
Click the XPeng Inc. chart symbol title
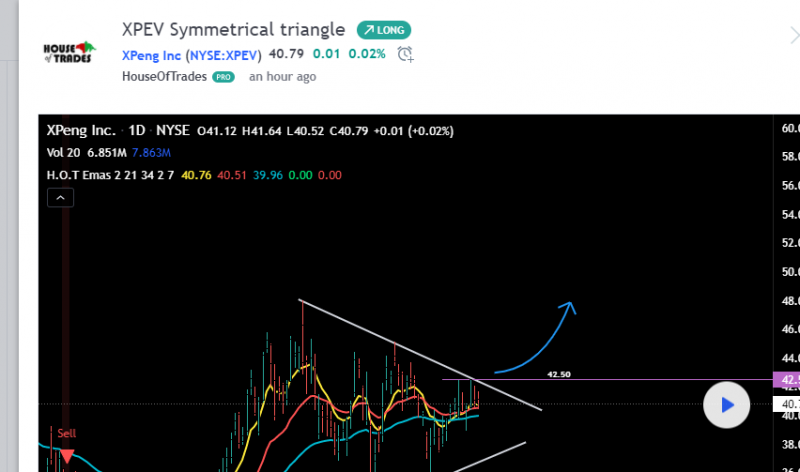(81, 131)
